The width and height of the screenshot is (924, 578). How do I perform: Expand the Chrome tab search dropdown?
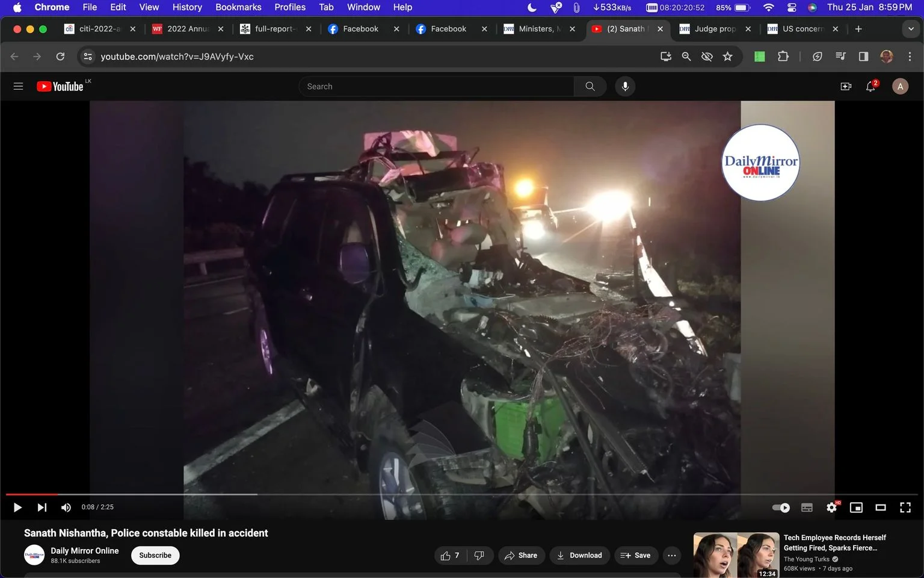click(x=911, y=29)
